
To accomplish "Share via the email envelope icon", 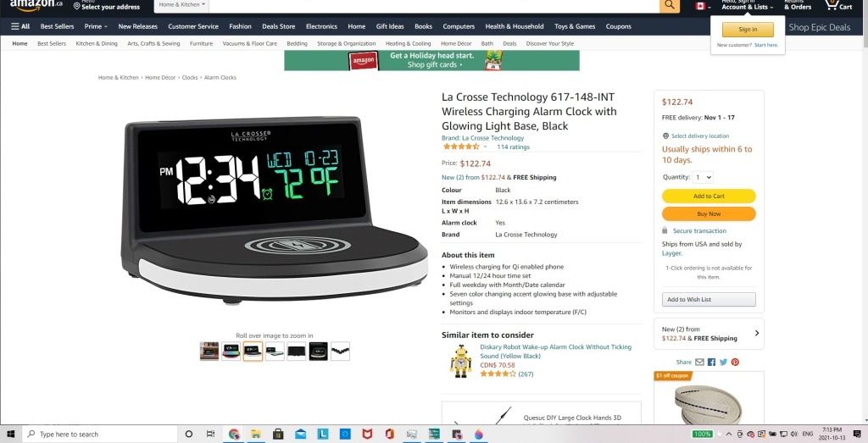I will click(699, 363).
